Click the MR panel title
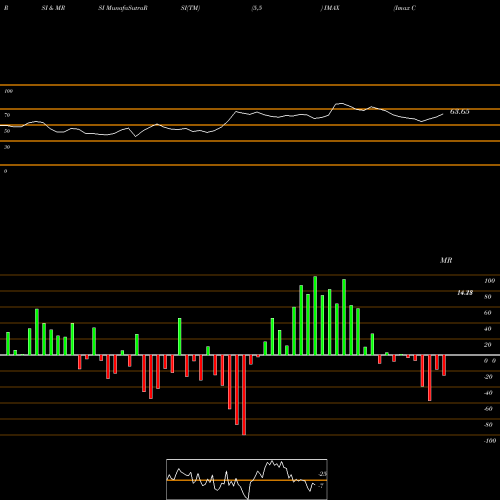 (x=446, y=260)
